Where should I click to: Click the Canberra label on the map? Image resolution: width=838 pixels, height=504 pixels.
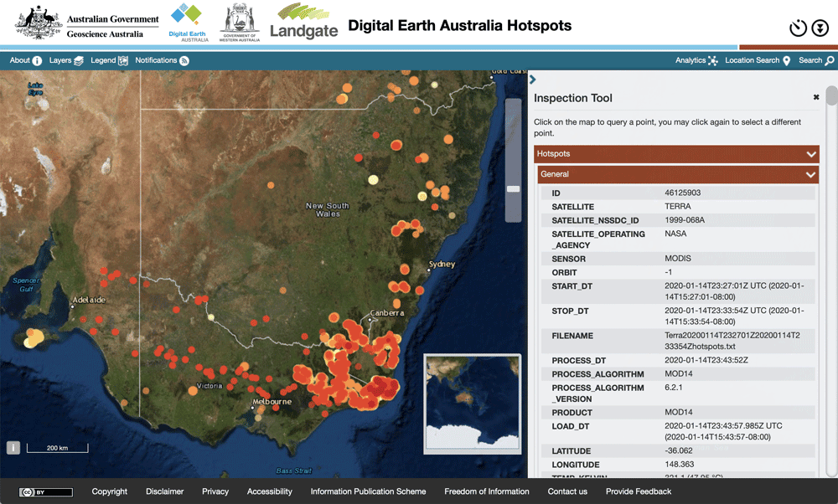[x=387, y=313]
